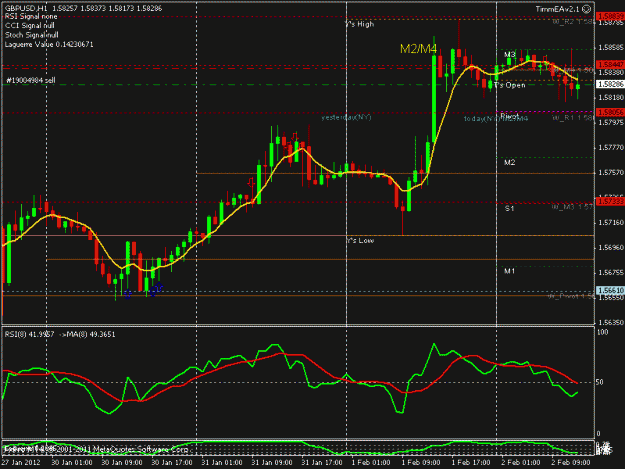The width and height of the screenshot is (625, 469).
Task: Select the #19004984 sell order label
Action: point(31,80)
